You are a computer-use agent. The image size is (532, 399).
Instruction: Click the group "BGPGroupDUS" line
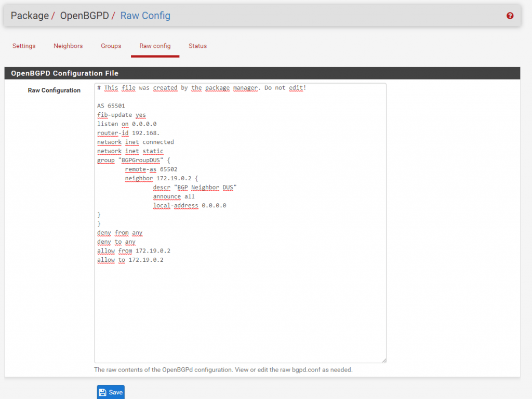click(134, 160)
